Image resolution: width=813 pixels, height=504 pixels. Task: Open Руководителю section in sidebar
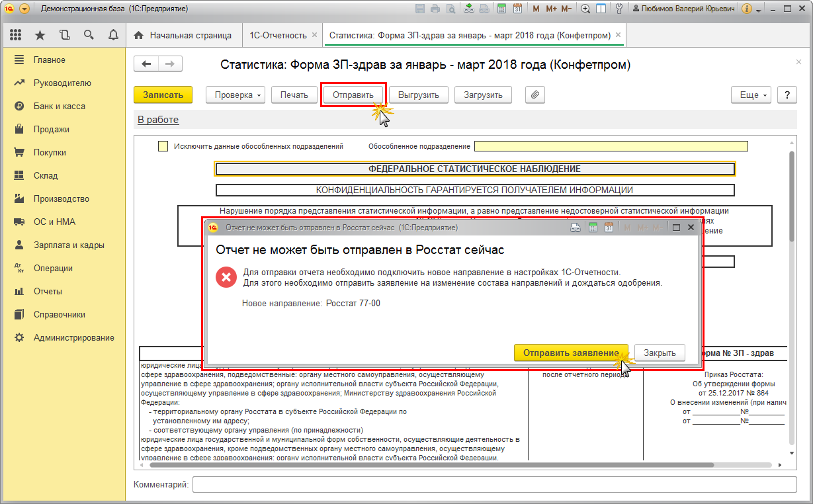point(63,83)
